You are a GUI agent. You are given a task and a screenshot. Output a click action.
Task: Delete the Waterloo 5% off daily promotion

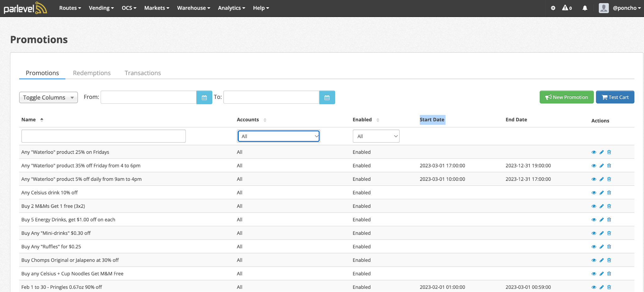pos(609,179)
